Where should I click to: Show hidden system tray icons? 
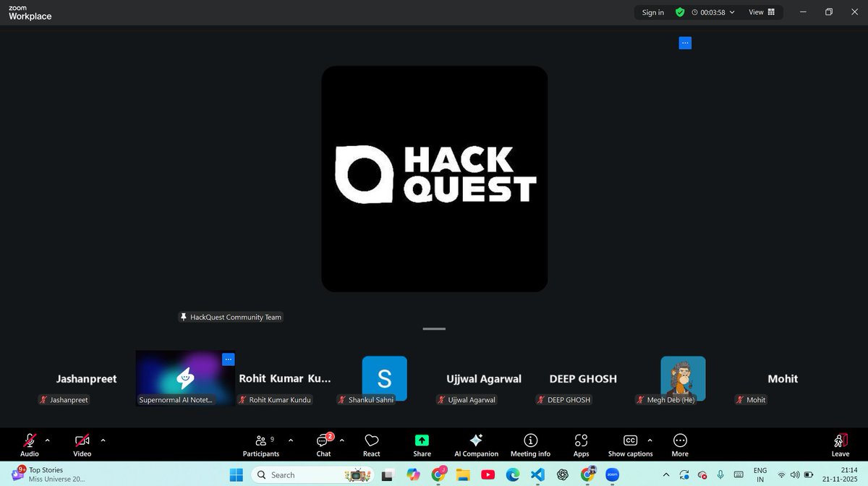(x=666, y=474)
